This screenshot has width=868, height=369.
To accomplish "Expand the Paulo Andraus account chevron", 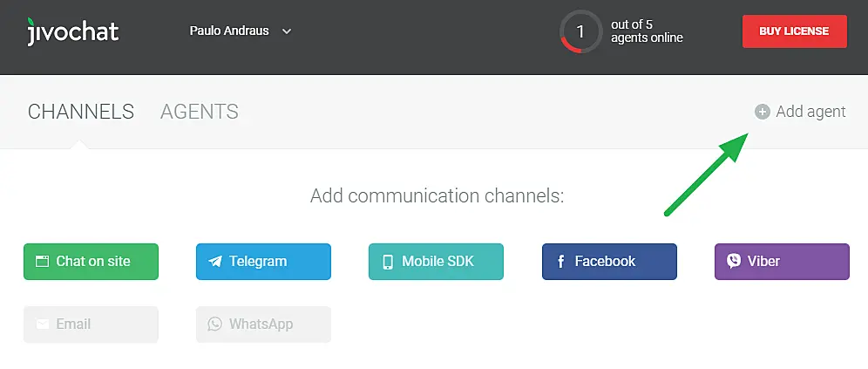I will tap(287, 31).
